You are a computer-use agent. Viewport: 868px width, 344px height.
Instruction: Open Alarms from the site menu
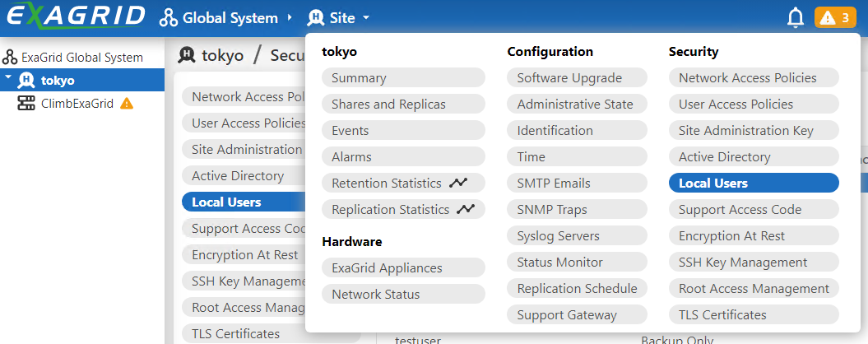click(403, 156)
